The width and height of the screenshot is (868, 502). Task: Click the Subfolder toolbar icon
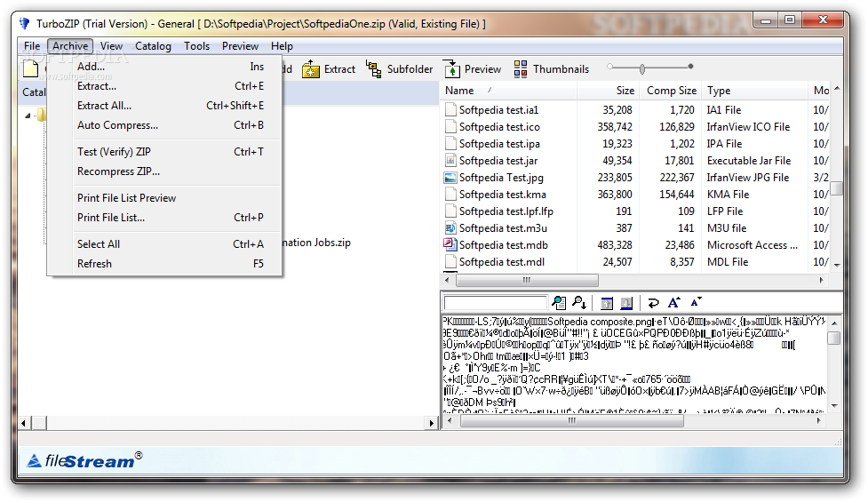coord(374,69)
